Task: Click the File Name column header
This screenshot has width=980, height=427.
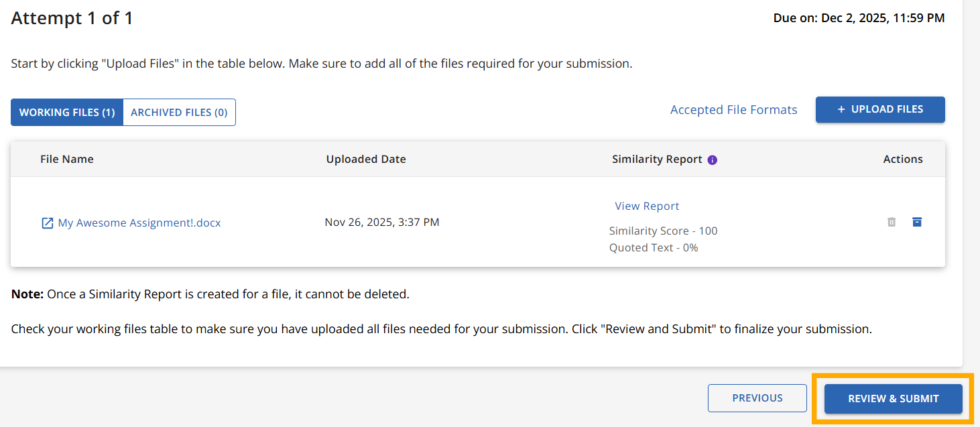Action: 67,159
